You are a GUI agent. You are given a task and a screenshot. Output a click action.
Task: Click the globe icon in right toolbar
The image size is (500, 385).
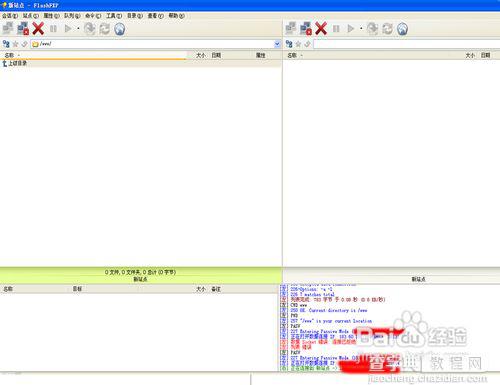point(402,29)
